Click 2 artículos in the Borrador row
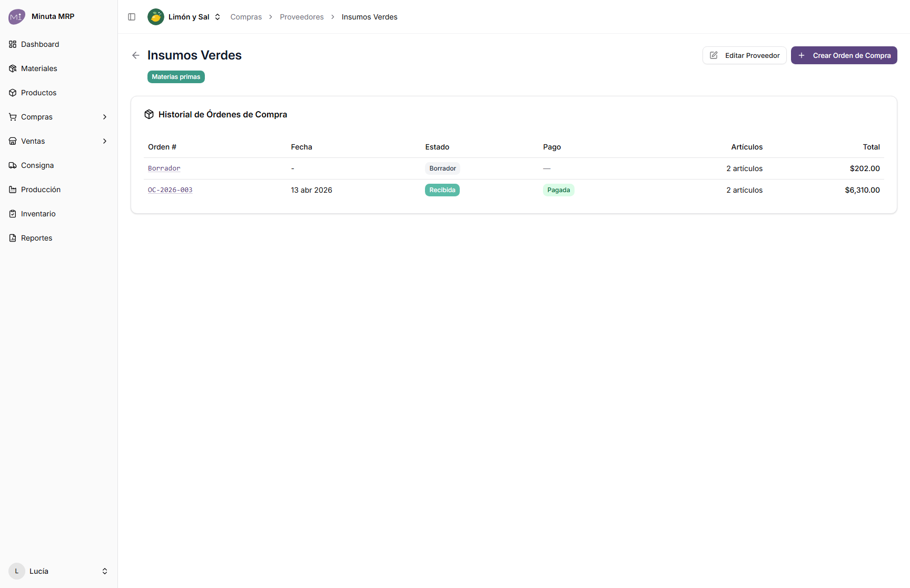Screen dimensions: 910x588 click(745, 168)
